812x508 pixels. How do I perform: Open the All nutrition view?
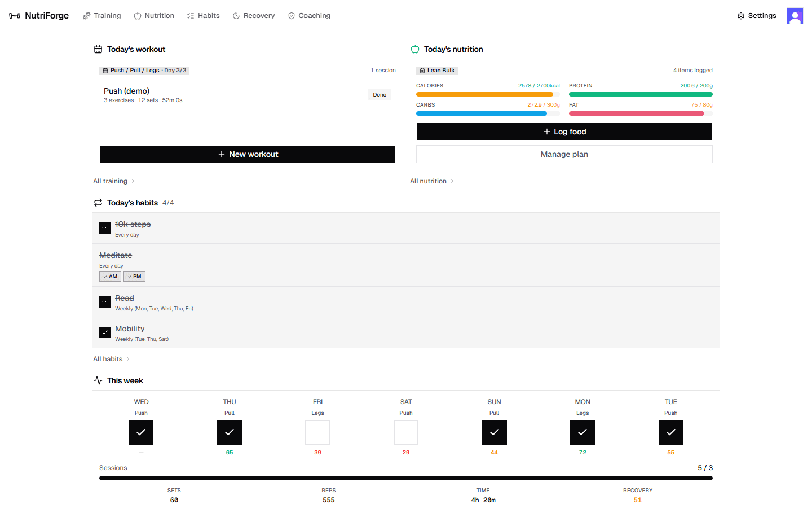tap(428, 181)
